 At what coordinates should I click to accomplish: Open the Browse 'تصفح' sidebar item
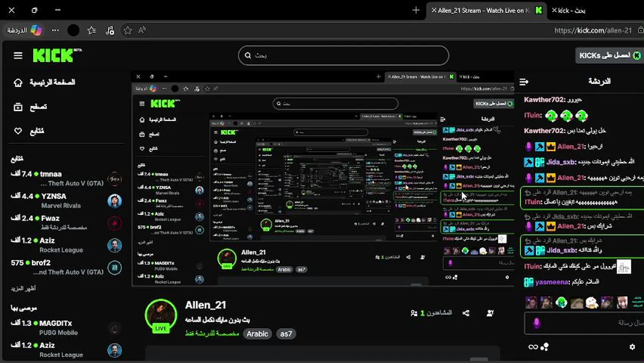pos(31,106)
